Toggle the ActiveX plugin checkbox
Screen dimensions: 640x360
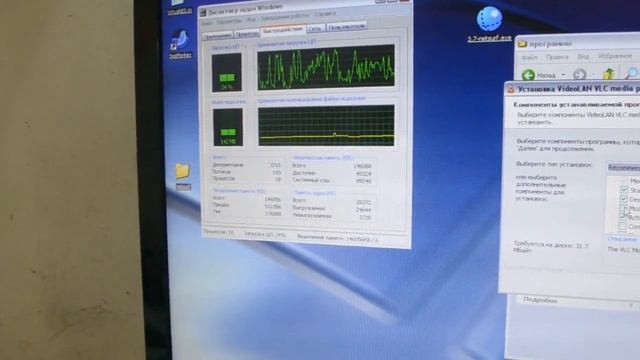click(x=623, y=217)
